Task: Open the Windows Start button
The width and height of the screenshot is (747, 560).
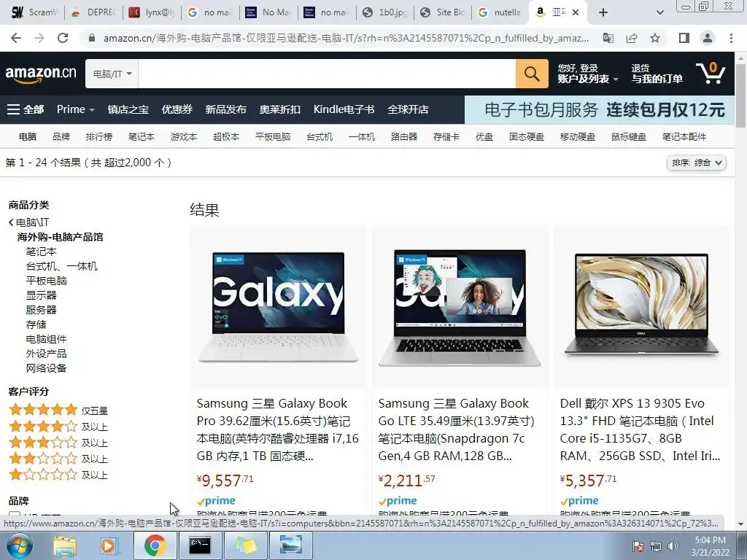Action: [x=19, y=545]
